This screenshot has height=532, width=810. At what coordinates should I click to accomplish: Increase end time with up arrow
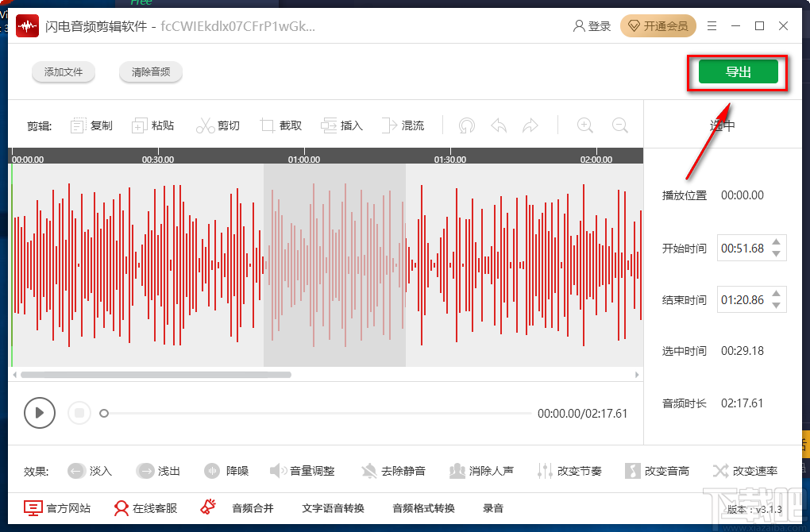(x=777, y=293)
